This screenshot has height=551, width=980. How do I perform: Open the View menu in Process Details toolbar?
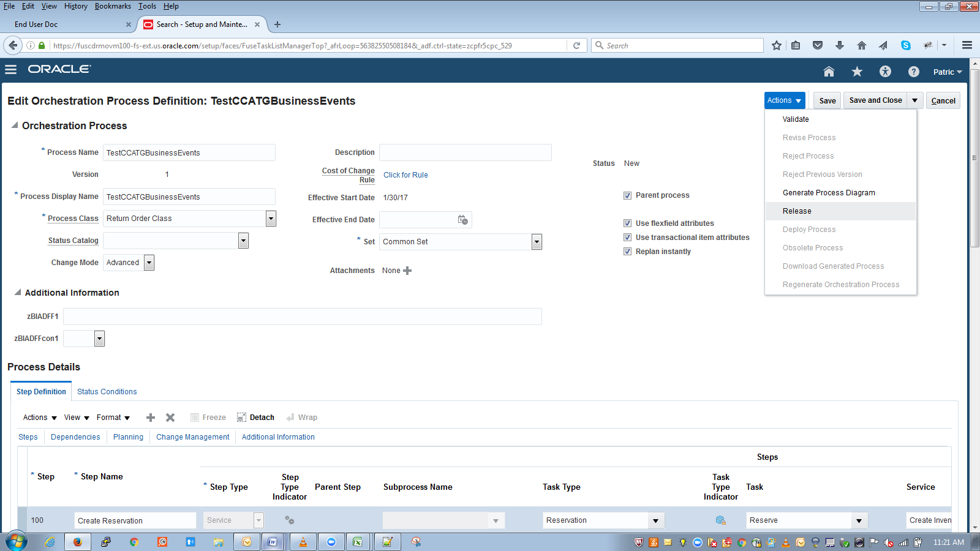[x=77, y=418]
